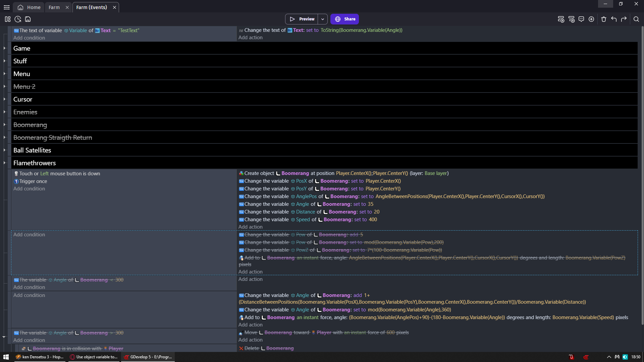Open the project manager panel icon

click(8, 19)
